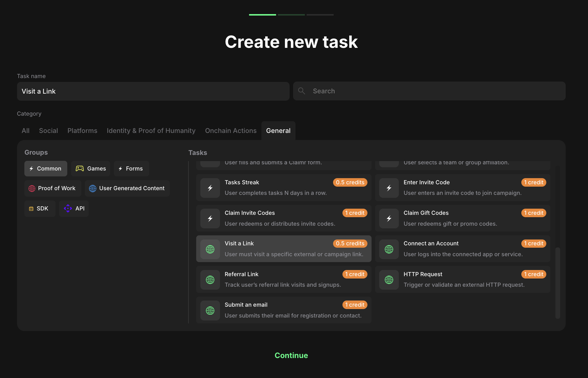Click the Tasks Streak lightning icon
This screenshot has width=588, height=378.
coord(210,188)
